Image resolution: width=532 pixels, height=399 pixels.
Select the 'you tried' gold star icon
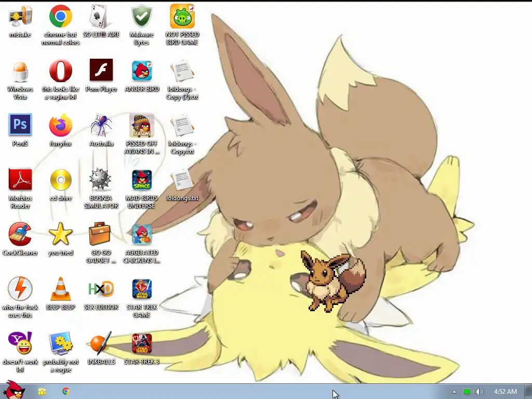coord(60,234)
